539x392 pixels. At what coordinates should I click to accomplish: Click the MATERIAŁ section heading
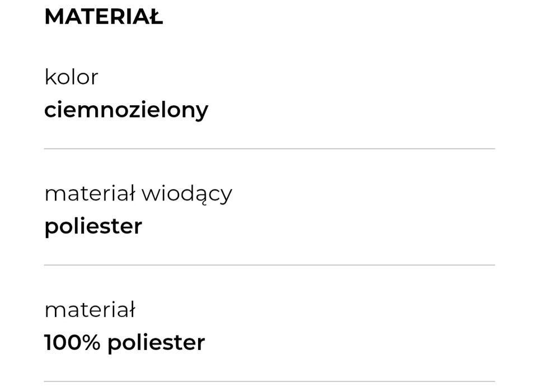[104, 17]
